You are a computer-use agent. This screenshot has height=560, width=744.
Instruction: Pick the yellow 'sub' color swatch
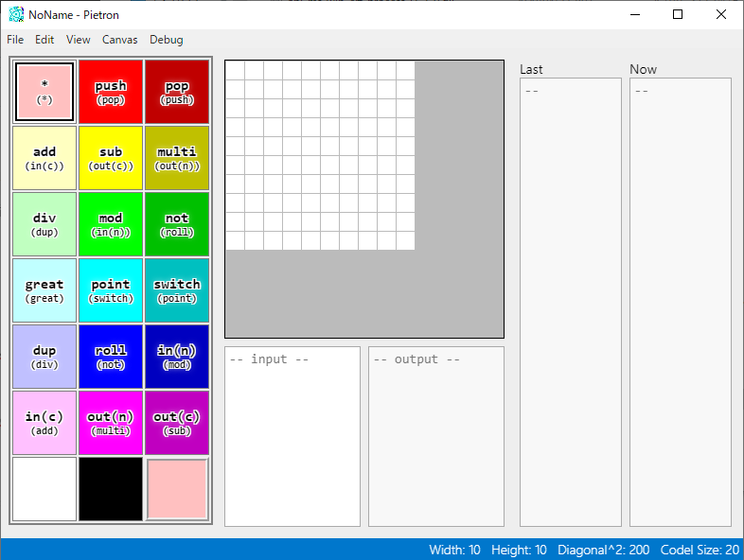[x=111, y=158]
